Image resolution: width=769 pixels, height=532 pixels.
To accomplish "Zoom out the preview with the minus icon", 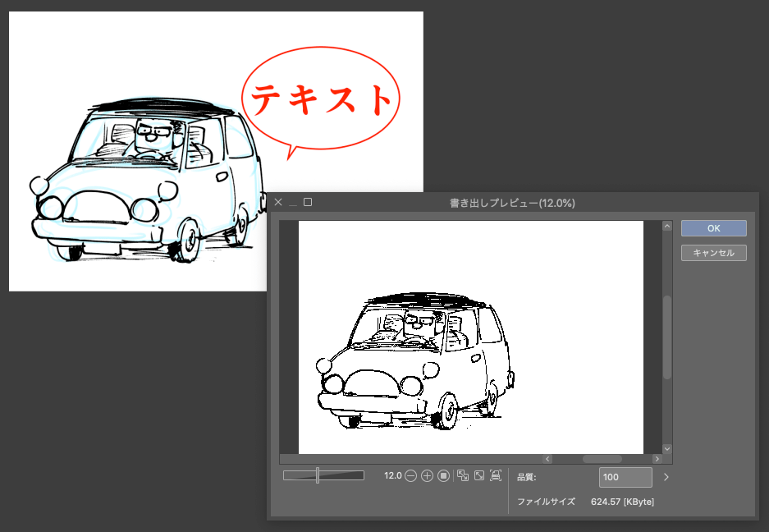I will click(411, 475).
